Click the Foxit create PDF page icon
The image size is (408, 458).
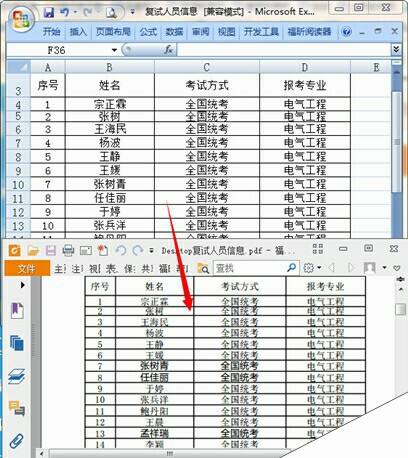(103, 250)
